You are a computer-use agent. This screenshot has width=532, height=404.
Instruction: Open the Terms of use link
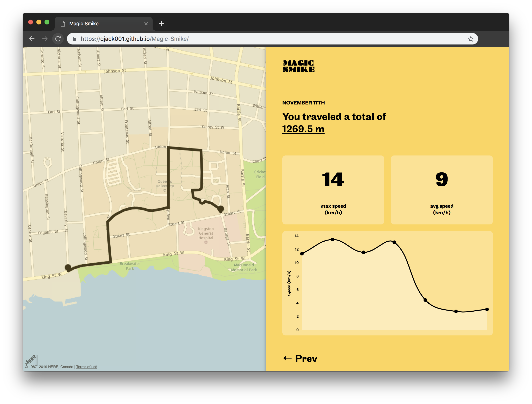86,367
